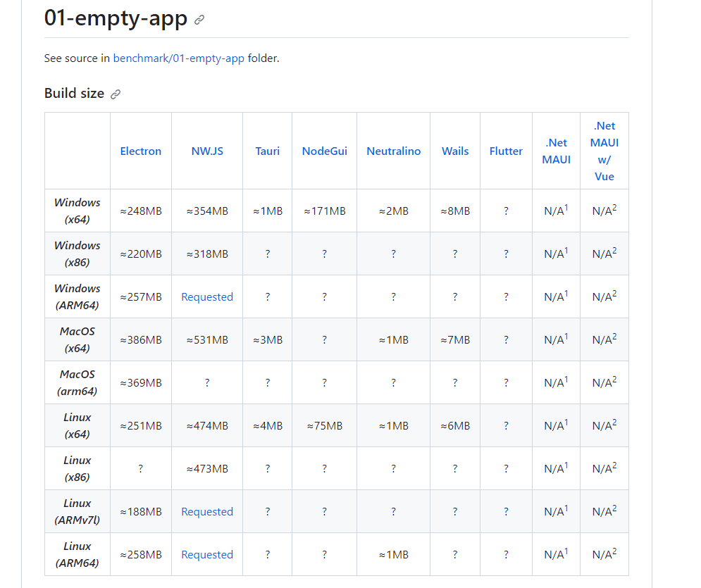The image size is (701, 588).
Task: Select the "≈4MB" Tauri cell
Action: 267,426
